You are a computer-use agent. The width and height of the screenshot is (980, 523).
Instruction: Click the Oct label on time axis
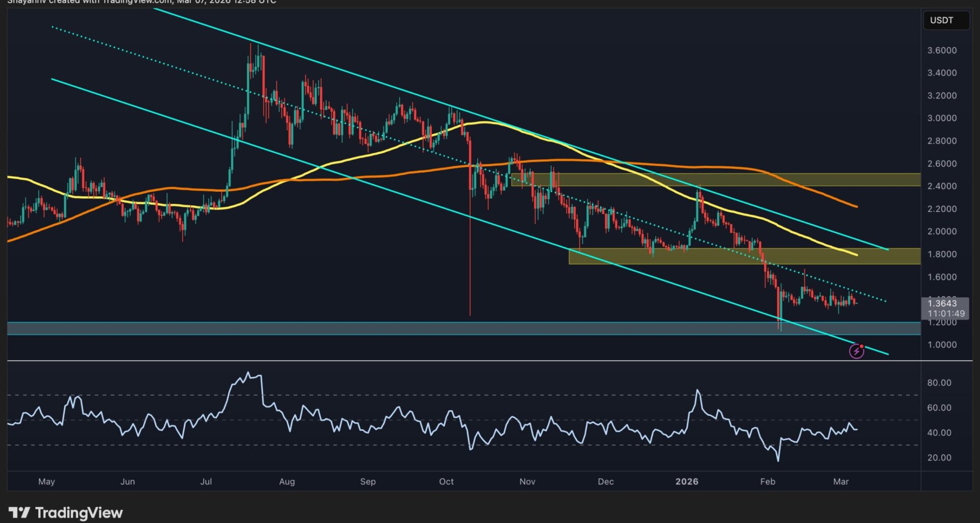coord(446,482)
